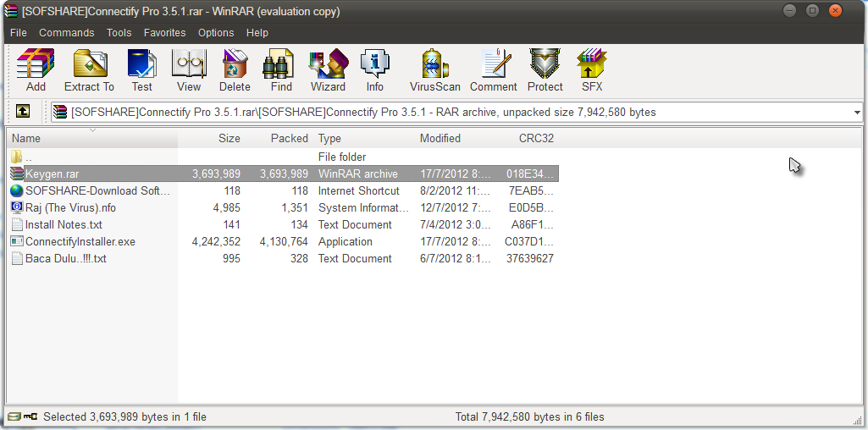Image resolution: width=868 pixels, height=430 pixels.
Task: Click the ConnectifyInstaller.exe application icon
Action: point(17,241)
